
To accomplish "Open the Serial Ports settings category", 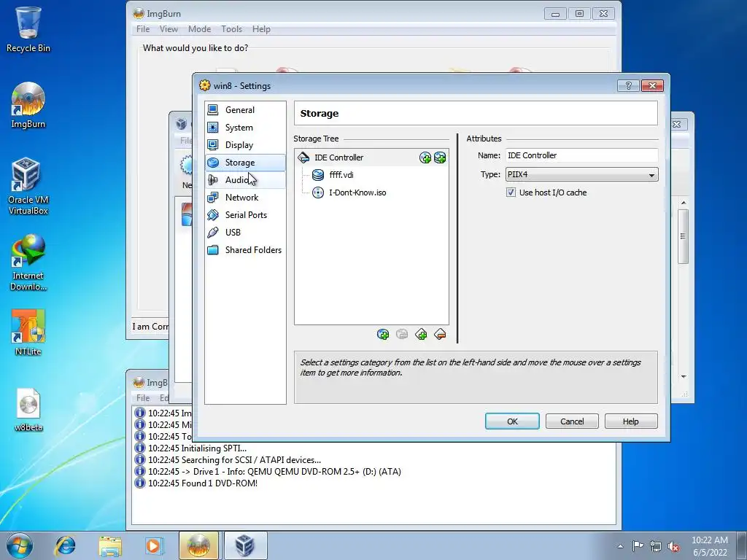I will (245, 215).
